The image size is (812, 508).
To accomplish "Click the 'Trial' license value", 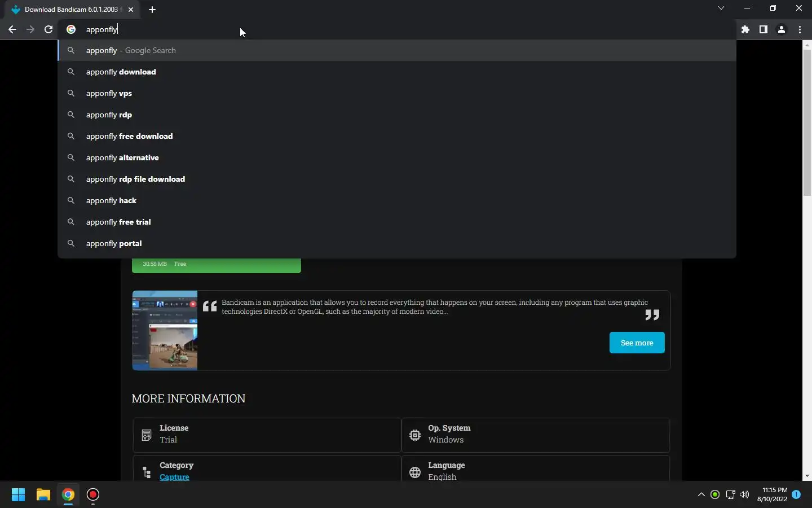I will [168, 440].
